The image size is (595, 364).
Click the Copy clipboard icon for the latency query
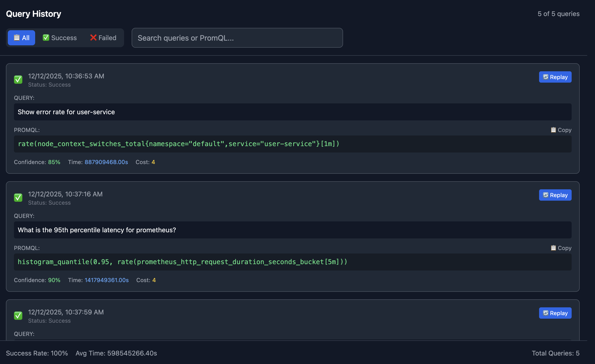coord(554,248)
